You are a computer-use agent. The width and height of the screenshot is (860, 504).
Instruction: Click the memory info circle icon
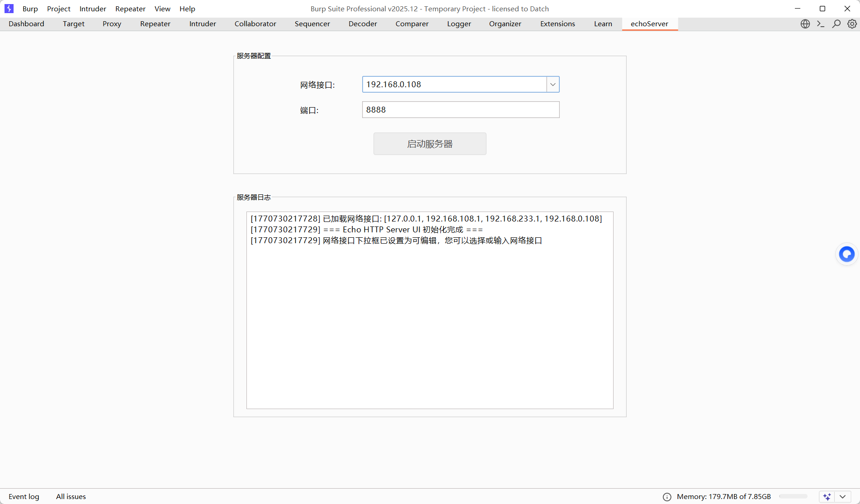[x=667, y=497]
